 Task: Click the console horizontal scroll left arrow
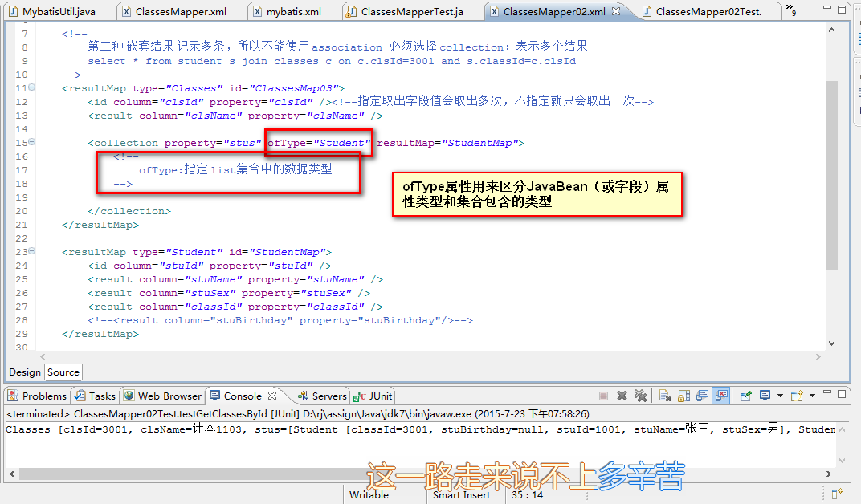click(x=11, y=474)
